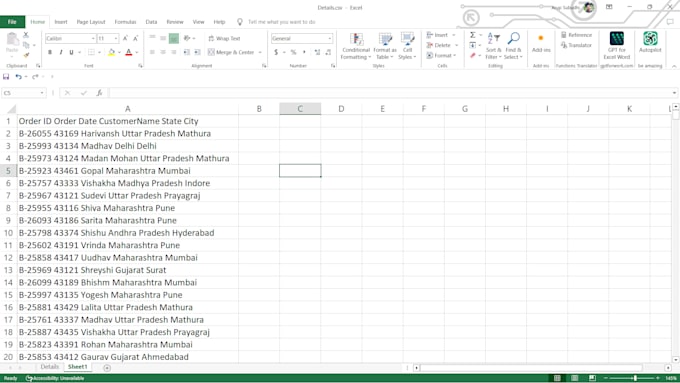The width and height of the screenshot is (680, 383).
Task: Click the Orientation text angle icon
Action: (x=187, y=39)
